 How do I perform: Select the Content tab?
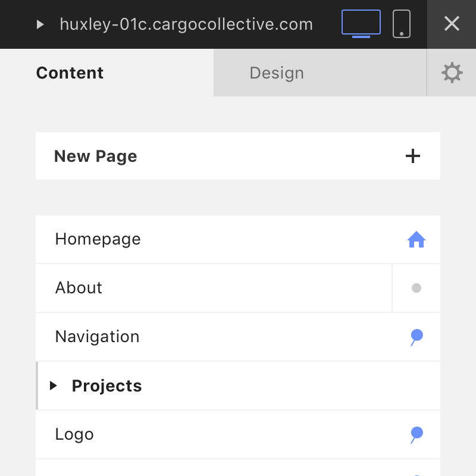click(70, 73)
